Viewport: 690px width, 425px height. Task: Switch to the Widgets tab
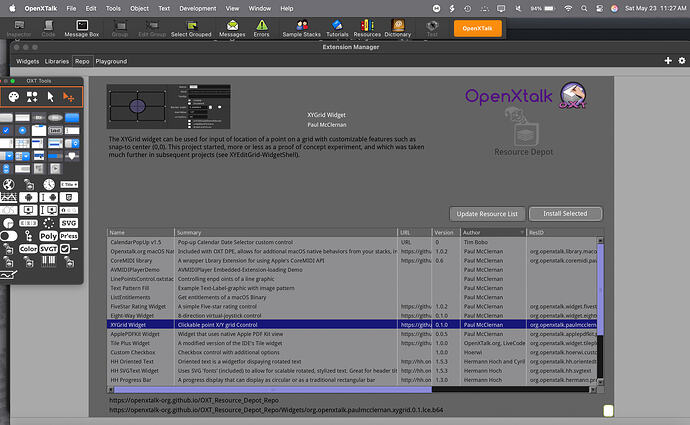point(27,61)
